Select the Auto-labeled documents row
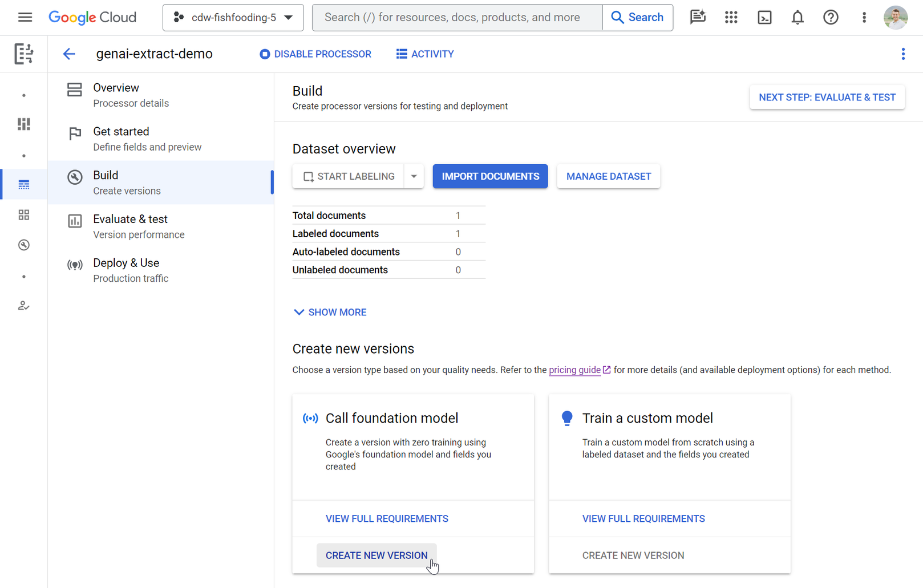923x588 pixels. pos(389,252)
